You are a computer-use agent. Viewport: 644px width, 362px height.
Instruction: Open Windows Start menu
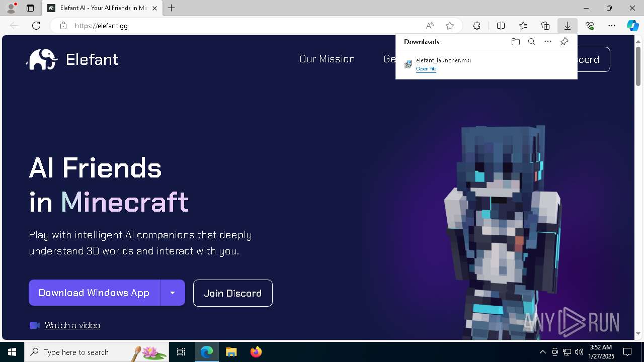tap(12, 352)
